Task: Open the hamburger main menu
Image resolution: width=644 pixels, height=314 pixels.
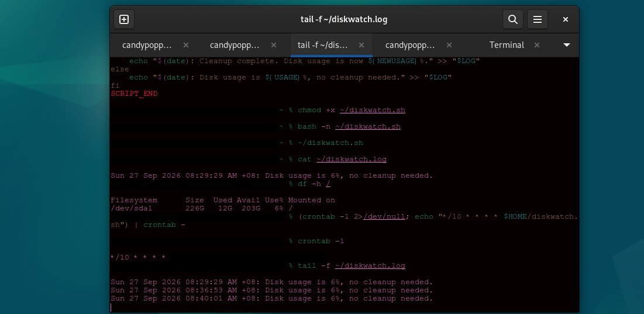Action: pos(537,19)
